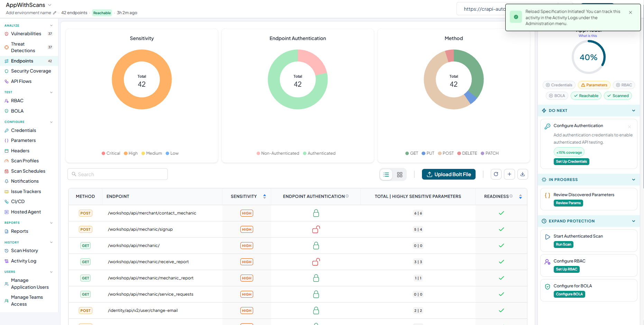Dismiss the reload specification notification
This screenshot has height=325, width=644.
[x=631, y=12]
